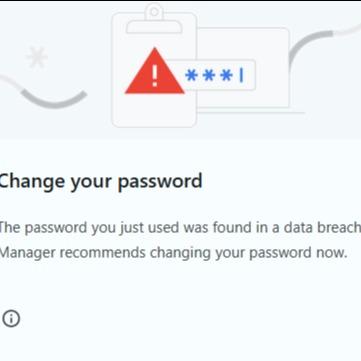
Task: Click the lower blank area of clipboard
Action: pos(154,112)
